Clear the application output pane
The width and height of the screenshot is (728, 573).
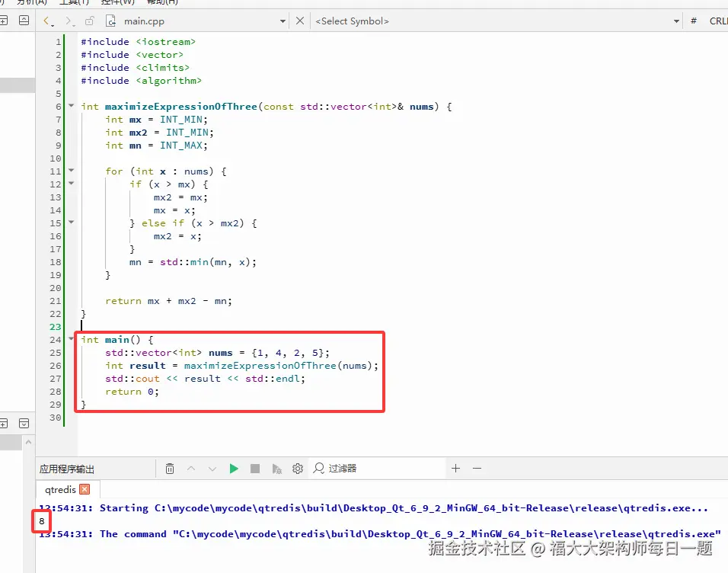pyautogui.click(x=170, y=469)
